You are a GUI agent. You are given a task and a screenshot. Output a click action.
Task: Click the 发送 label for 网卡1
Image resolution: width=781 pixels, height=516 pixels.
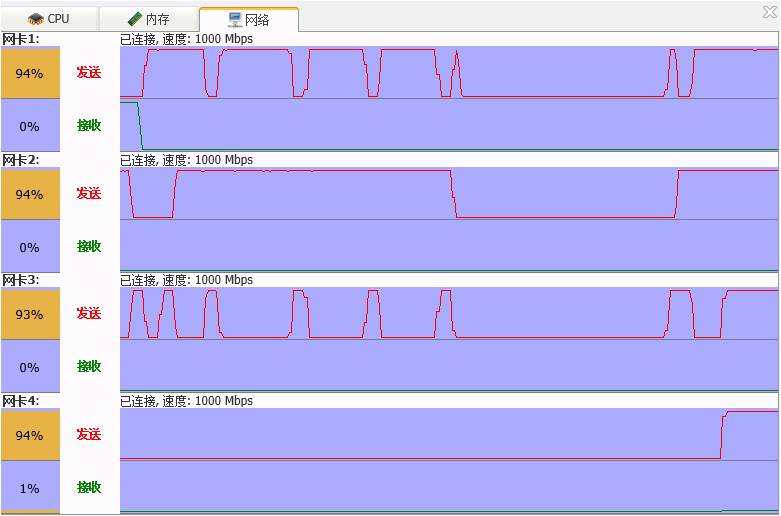(89, 73)
